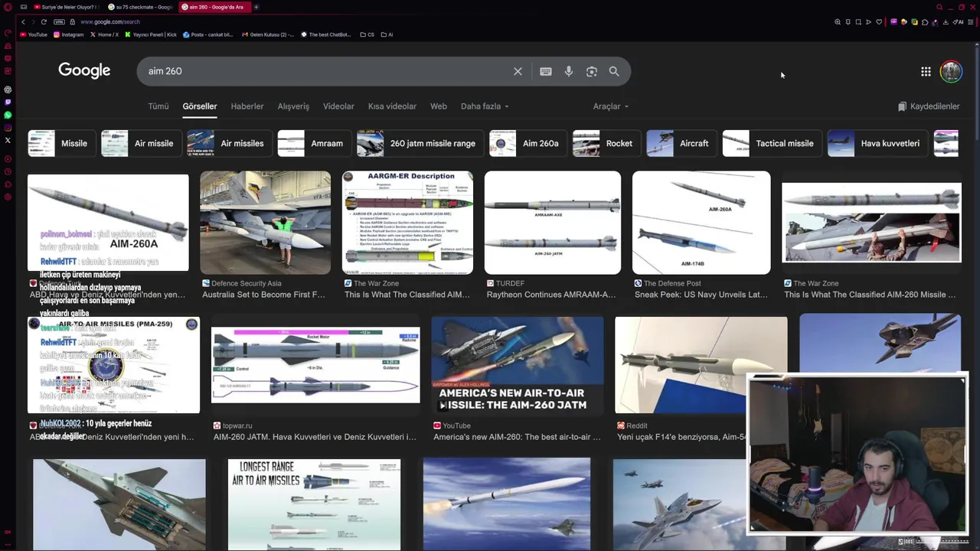Open a new browser tab
The image size is (980, 551).
click(256, 7)
